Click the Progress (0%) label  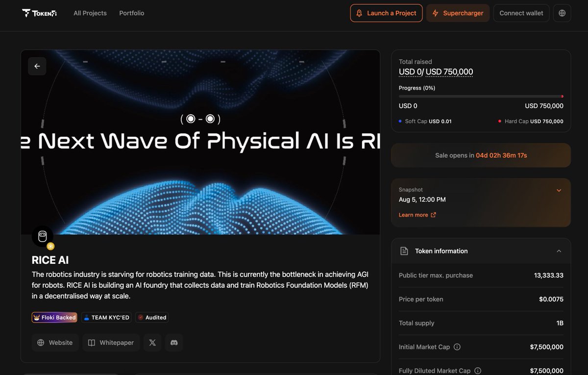417,88
